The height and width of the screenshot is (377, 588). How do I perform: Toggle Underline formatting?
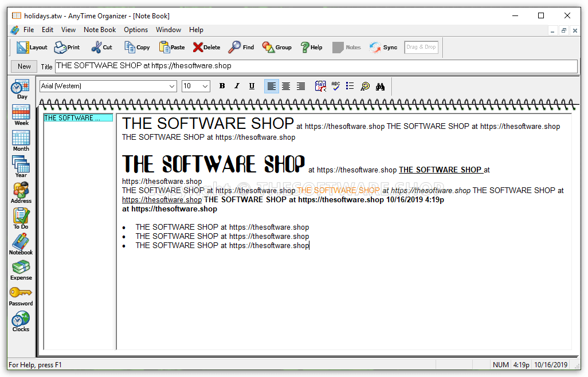[x=252, y=86]
